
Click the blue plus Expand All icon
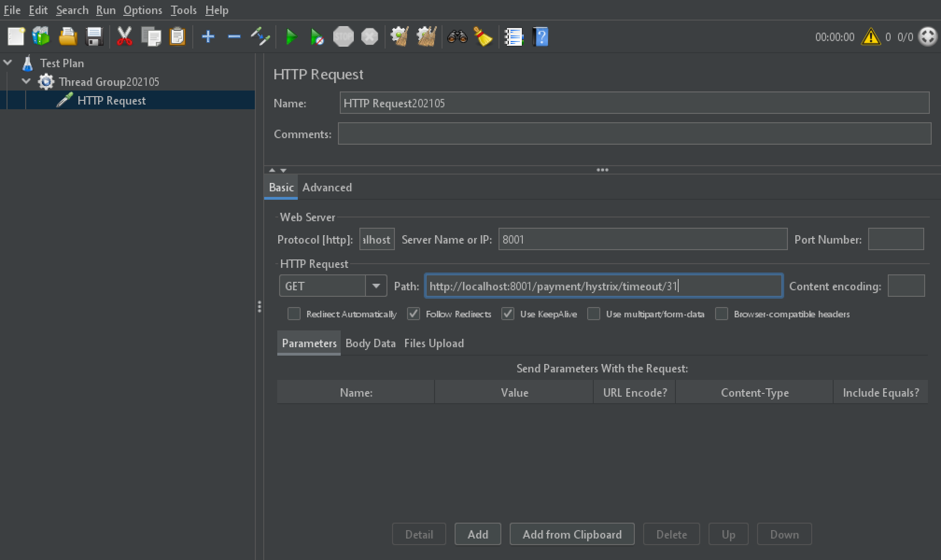tap(208, 37)
